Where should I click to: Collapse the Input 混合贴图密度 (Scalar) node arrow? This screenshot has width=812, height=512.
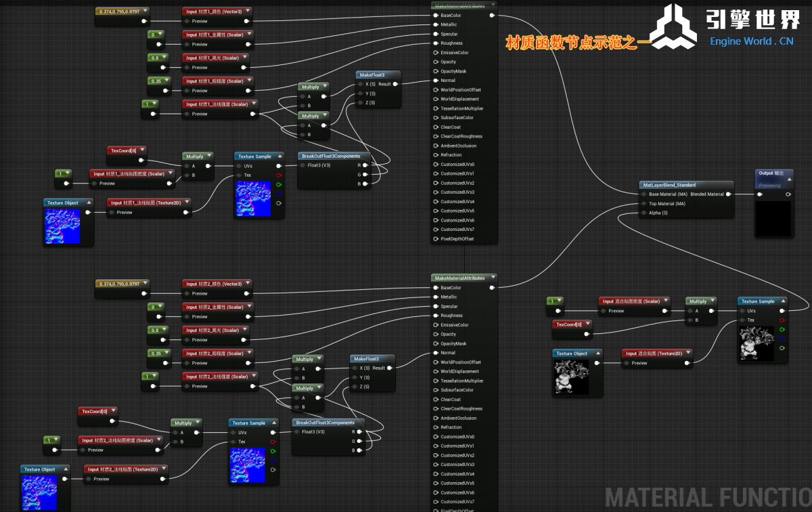pos(666,301)
